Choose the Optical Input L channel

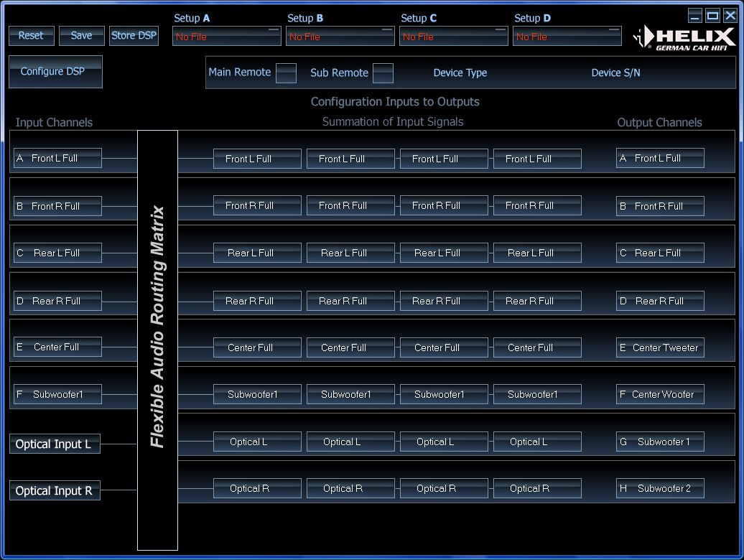(x=55, y=444)
